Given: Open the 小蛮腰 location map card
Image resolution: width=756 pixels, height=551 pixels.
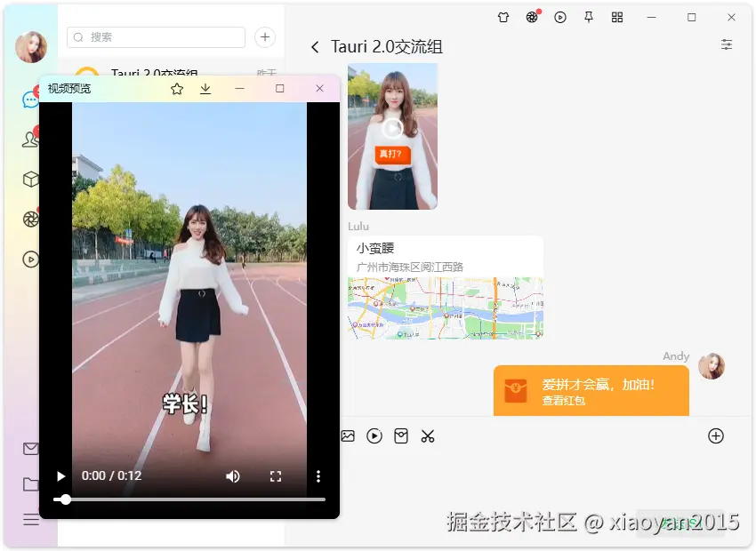Looking at the screenshot, I should 446,288.
